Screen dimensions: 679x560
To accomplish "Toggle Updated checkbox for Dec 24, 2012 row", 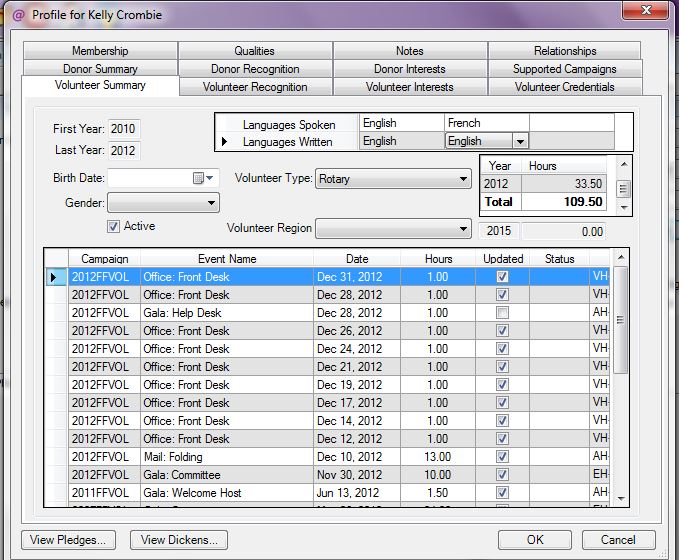I will [502, 349].
